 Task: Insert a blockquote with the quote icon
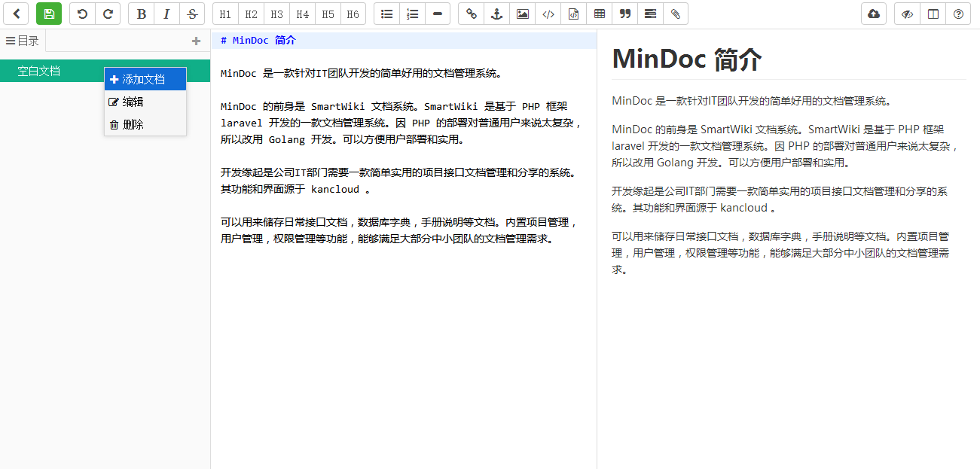point(624,14)
